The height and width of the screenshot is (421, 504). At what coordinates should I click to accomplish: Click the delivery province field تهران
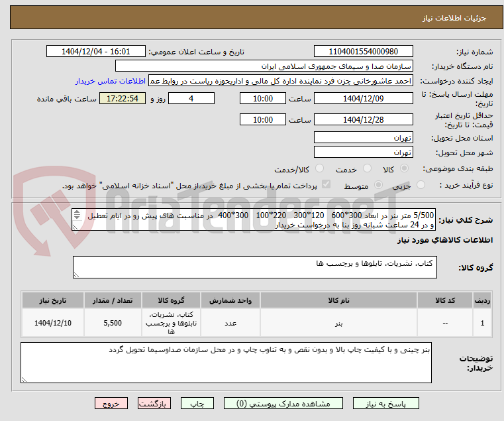pyautogui.click(x=363, y=138)
